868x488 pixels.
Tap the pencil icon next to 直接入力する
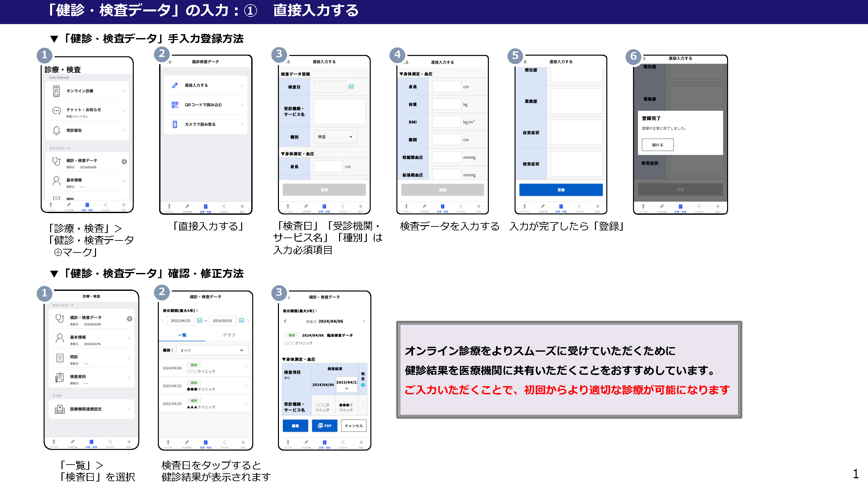tap(174, 85)
